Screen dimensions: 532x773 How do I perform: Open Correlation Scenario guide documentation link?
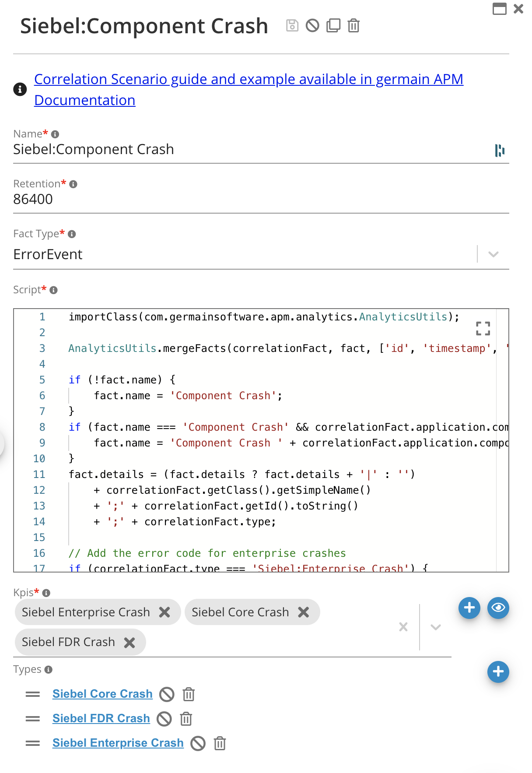tap(248, 80)
